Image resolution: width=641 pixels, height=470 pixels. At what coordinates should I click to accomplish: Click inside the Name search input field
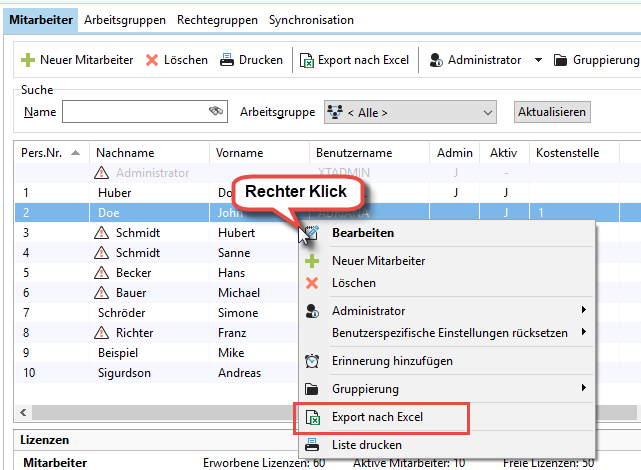(133, 112)
